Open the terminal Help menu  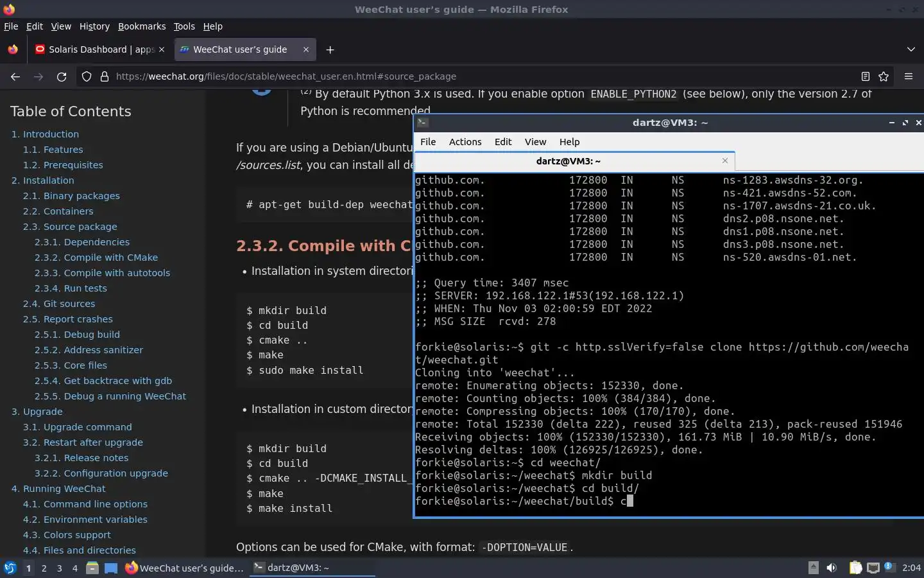click(x=569, y=142)
